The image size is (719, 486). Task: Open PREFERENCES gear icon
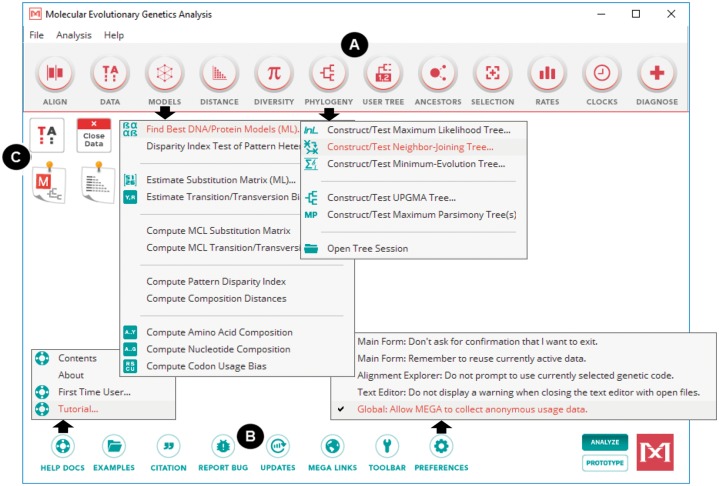tap(441, 446)
